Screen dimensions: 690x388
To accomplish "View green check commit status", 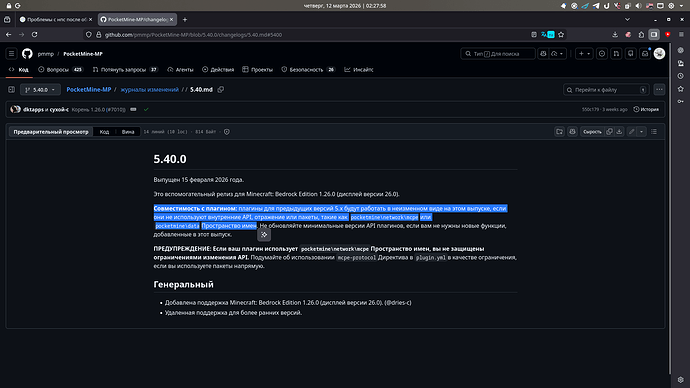I will 146,110.
